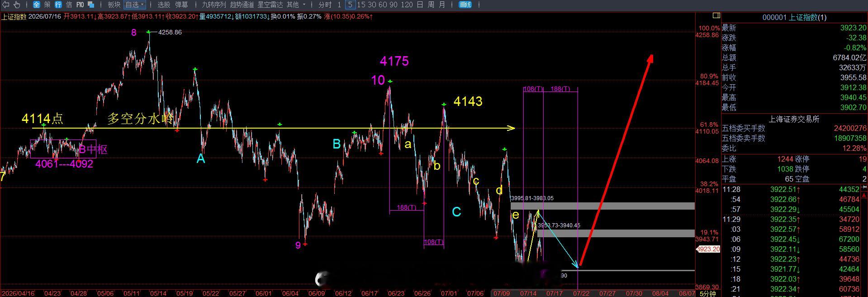Screen dimensions: 868x297
Task: Open the 选股 stock picker menu
Action: (164, 5)
